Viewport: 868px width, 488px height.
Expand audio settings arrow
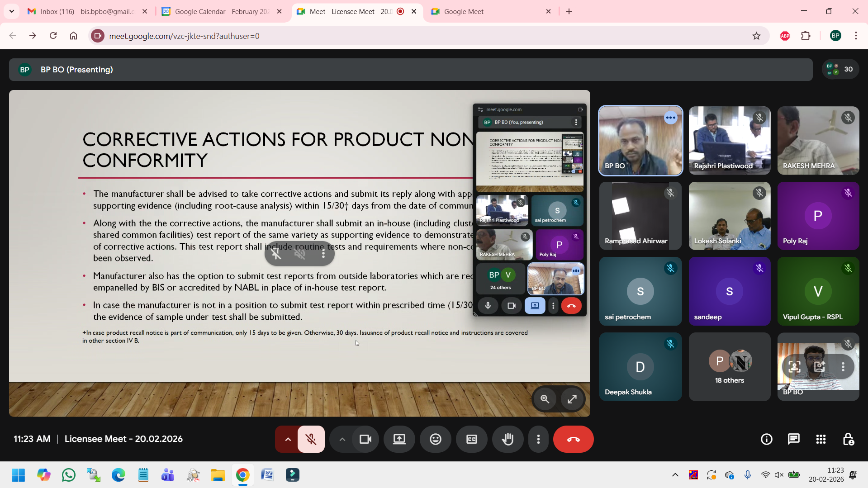288,439
